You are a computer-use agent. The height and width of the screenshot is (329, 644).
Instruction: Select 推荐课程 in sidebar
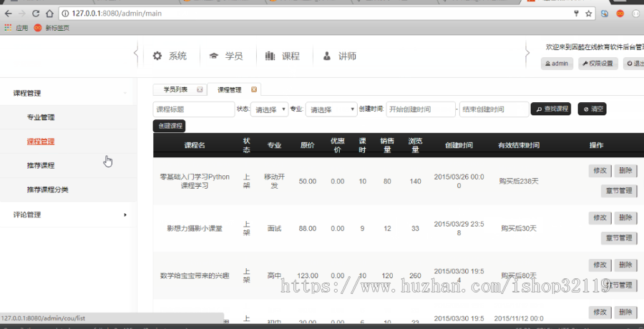click(41, 165)
